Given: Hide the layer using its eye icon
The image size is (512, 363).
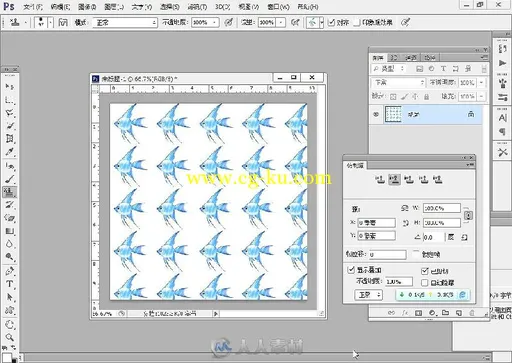Looking at the screenshot, I should click(376, 114).
